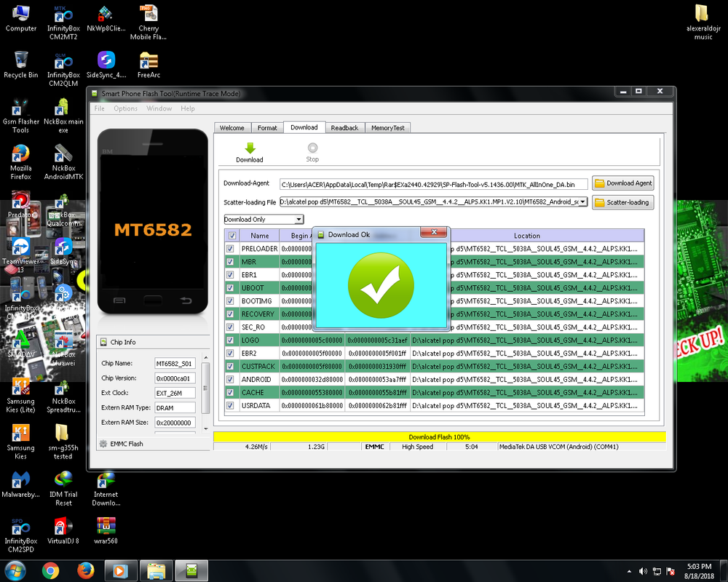Uncheck the UBOOT partition checkbox

coord(230,288)
